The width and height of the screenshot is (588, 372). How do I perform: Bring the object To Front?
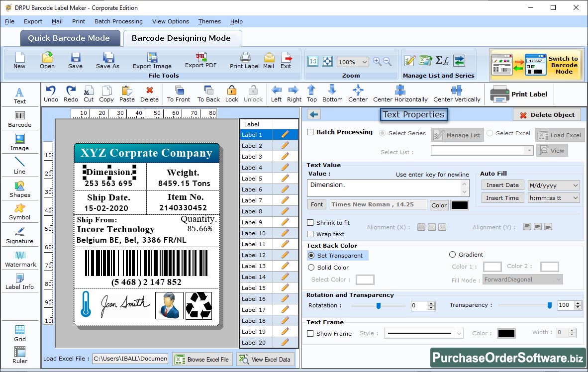[x=179, y=94]
